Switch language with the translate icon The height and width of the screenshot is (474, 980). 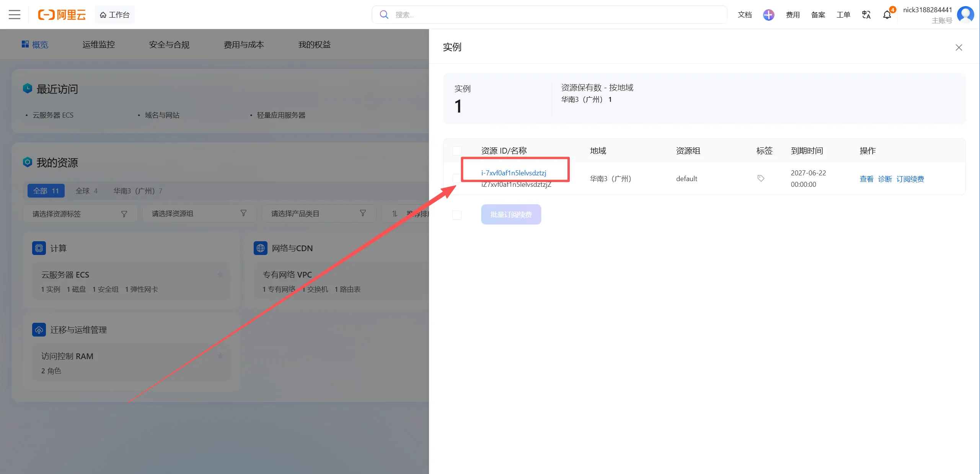click(x=866, y=15)
